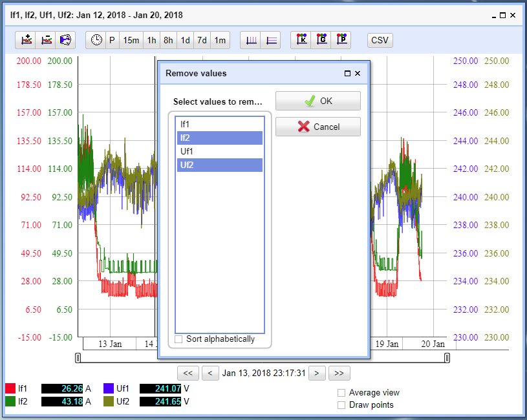
Task: Click the green If2 legend swatch
Action: tap(10, 401)
